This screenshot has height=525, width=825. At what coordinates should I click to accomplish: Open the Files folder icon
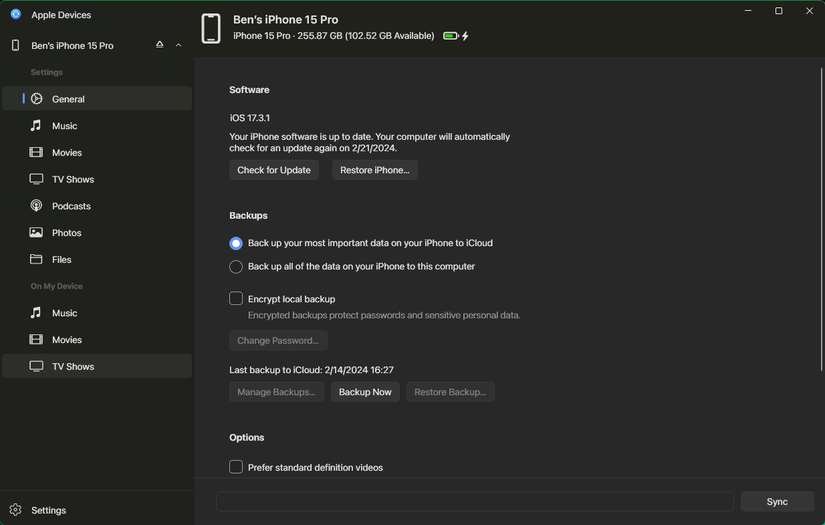click(37, 260)
